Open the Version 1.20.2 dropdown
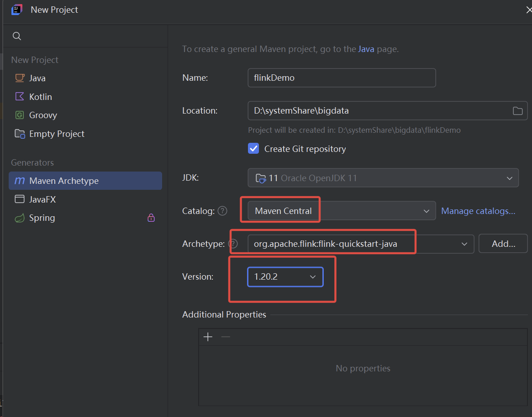The width and height of the screenshot is (532, 417). pos(285,276)
